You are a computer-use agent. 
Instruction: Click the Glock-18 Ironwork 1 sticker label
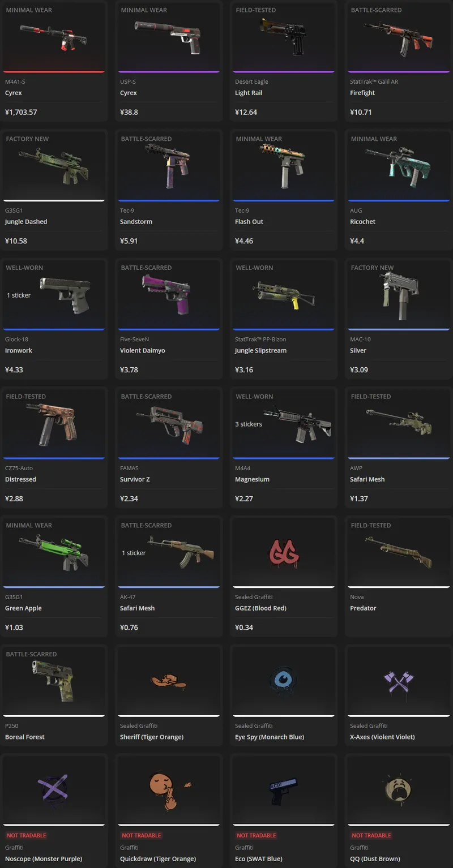(x=19, y=295)
